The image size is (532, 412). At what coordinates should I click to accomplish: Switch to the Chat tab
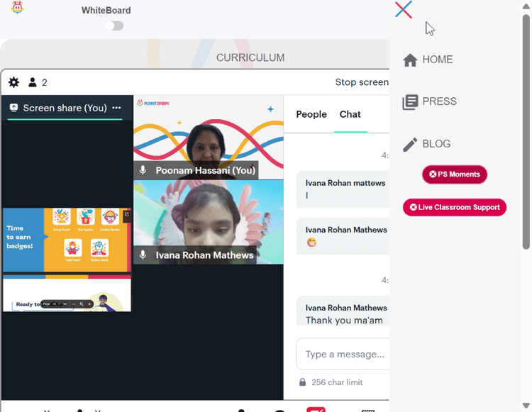tap(350, 114)
